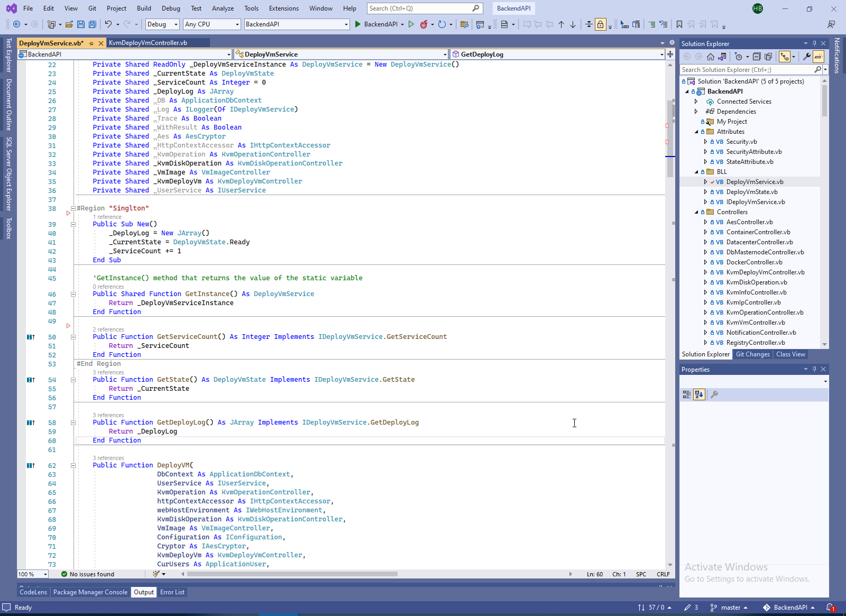Click the Home icon in Solution Explorer
846x616 pixels.
[x=711, y=57]
